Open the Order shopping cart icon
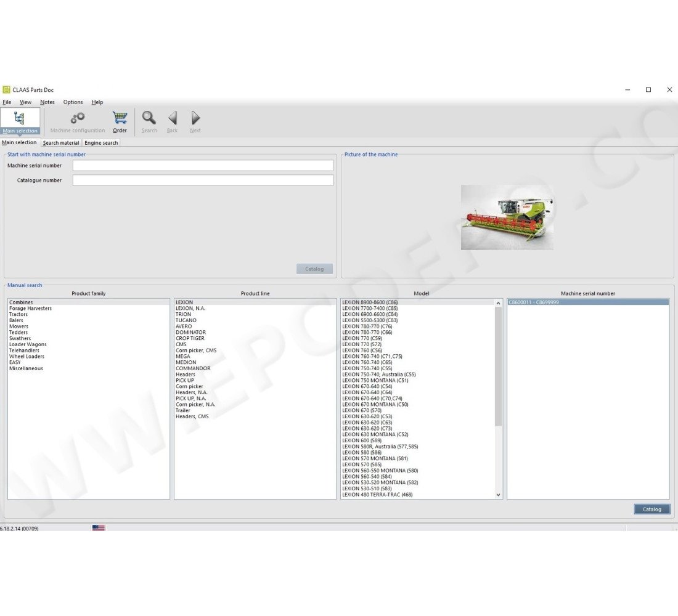 point(120,122)
